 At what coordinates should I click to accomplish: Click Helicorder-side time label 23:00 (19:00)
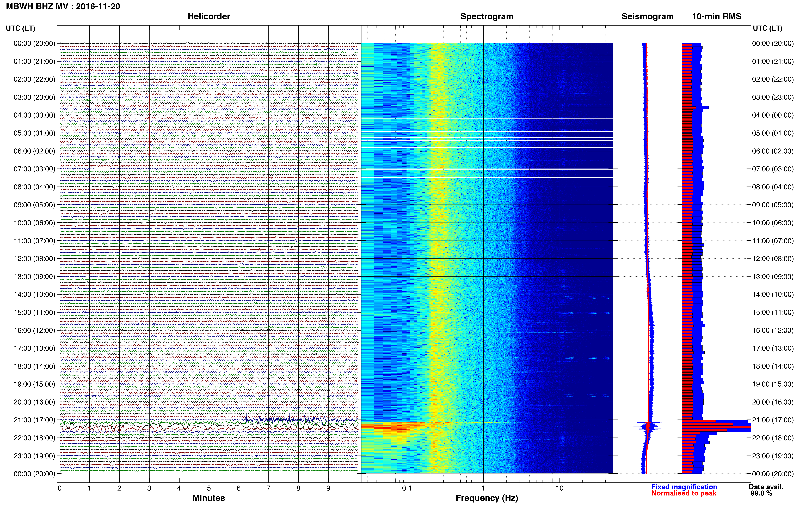click(x=34, y=456)
